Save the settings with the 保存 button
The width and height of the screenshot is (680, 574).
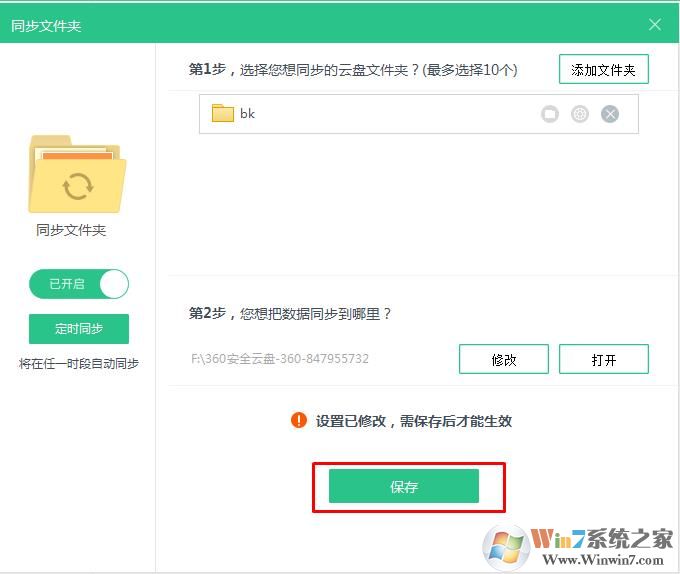(x=404, y=487)
